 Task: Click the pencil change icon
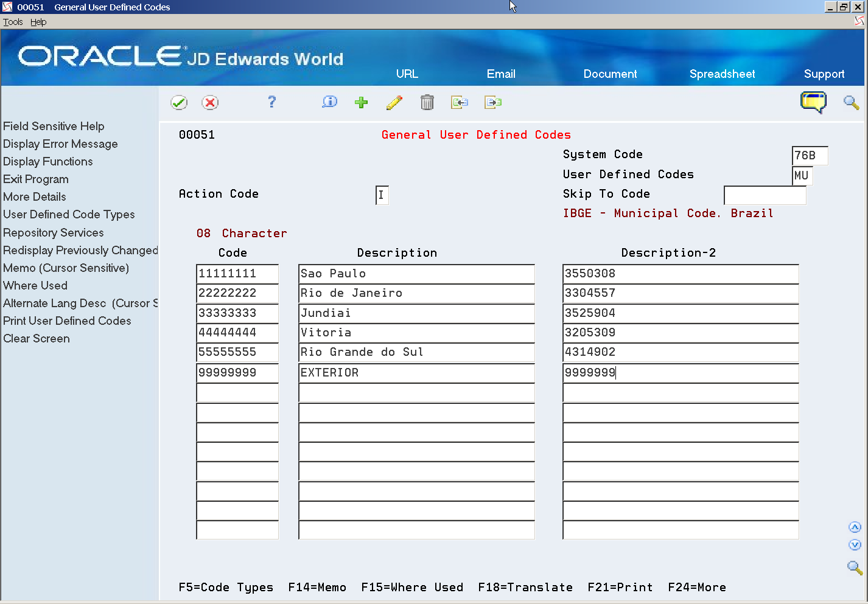point(394,102)
